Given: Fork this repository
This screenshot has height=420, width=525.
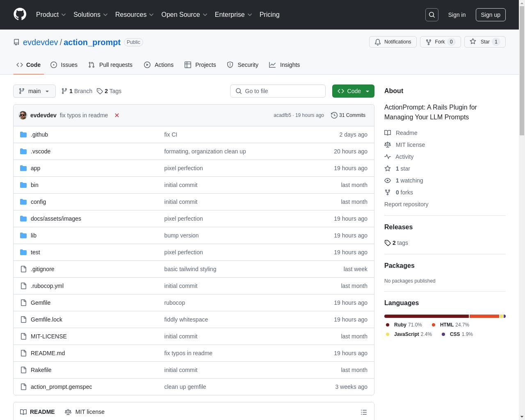Looking at the screenshot, I should (x=441, y=42).
